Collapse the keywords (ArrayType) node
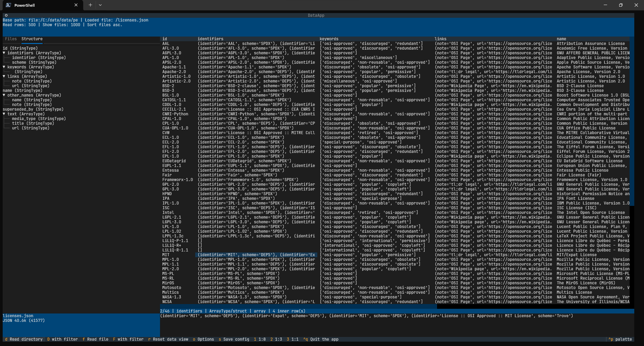The height and width of the screenshot is (346, 644). point(4,67)
